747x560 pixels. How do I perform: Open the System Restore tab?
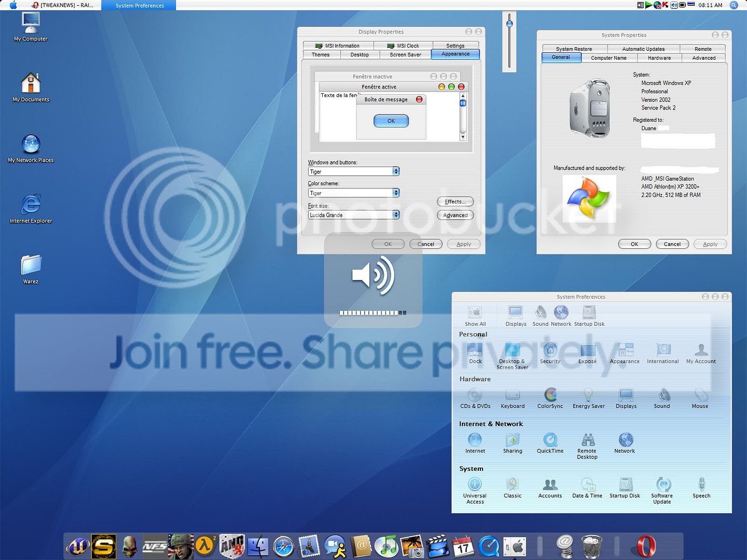coord(574,49)
